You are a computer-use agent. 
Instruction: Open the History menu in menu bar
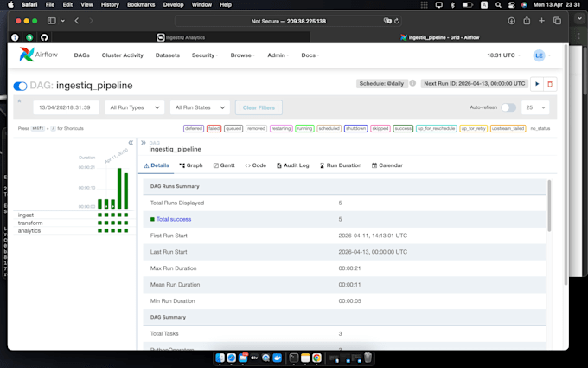coord(110,5)
